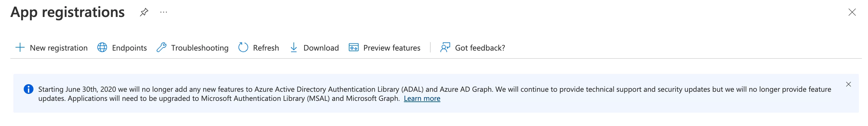
Task: Open the Got feedback? text button
Action: click(480, 48)
